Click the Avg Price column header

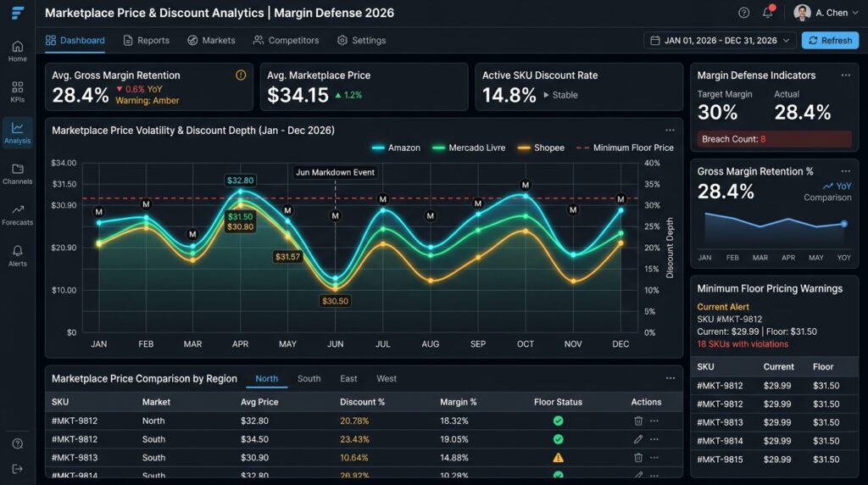tap(259, 402)
